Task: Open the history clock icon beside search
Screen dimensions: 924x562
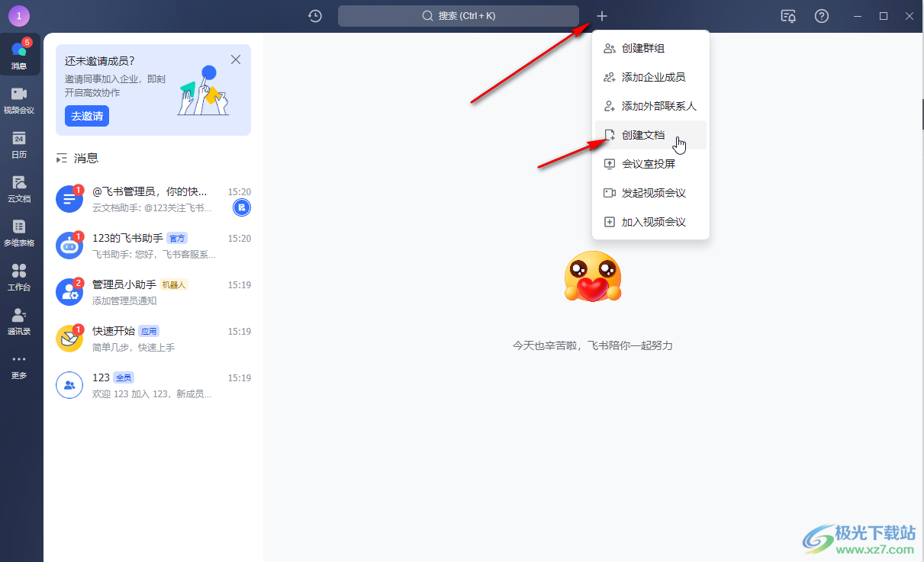Action: [315, 16]
